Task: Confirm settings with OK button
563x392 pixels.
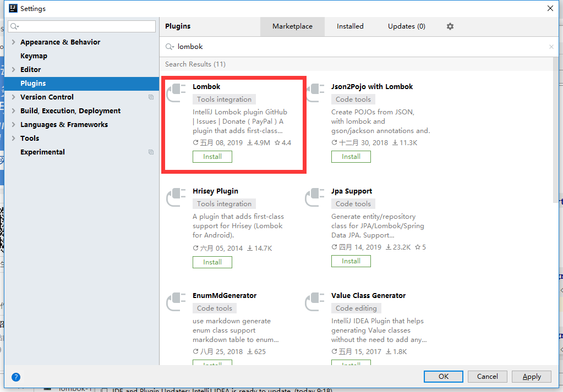Action: [444, 377]
